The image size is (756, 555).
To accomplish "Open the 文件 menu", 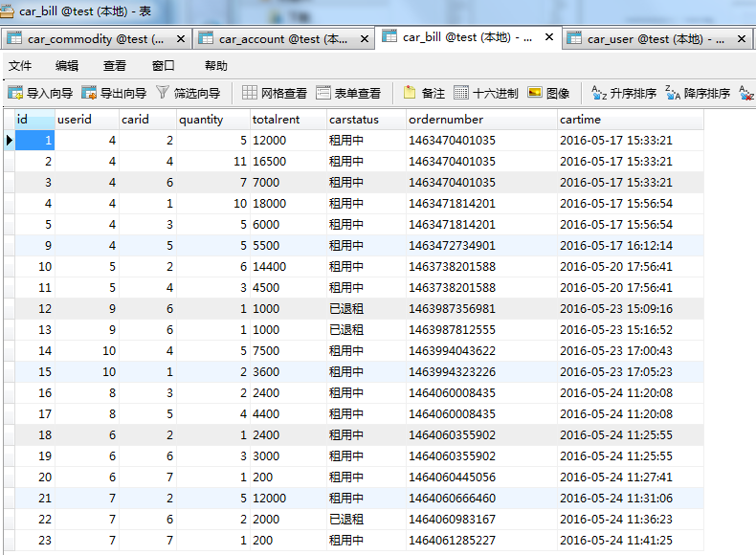I will tap(20, 66).
